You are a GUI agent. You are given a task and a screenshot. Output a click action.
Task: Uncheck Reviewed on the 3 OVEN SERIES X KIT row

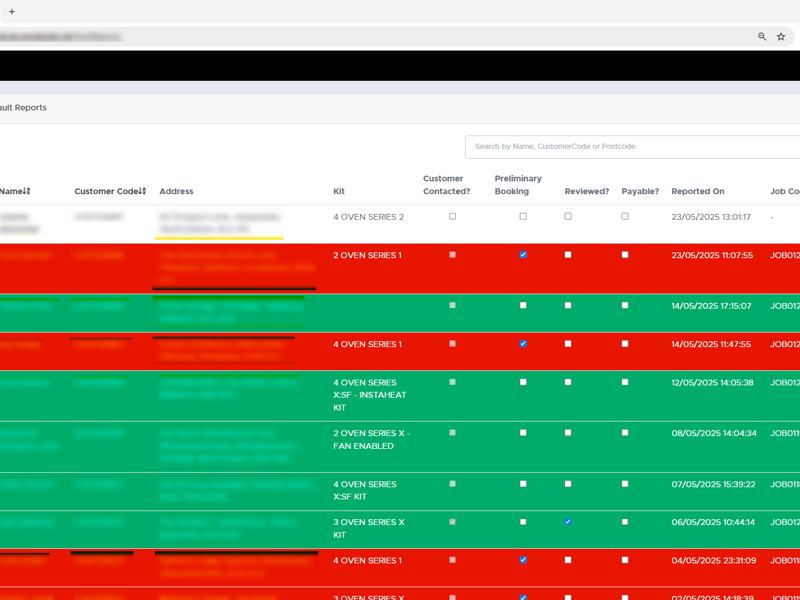(567, 521)
